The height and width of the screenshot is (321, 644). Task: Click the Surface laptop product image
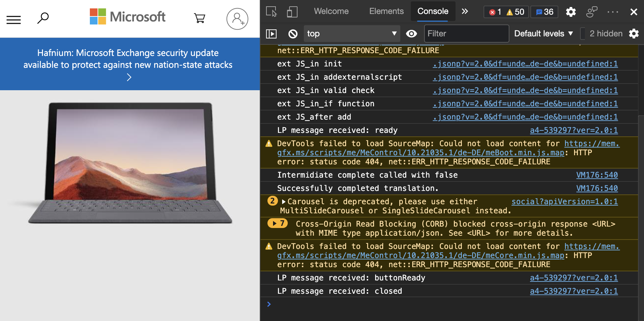pyautogui.click(x=130, y=163)
